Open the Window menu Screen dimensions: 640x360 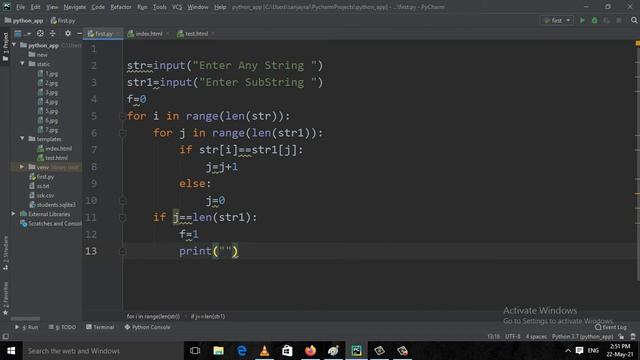(198, 7)
